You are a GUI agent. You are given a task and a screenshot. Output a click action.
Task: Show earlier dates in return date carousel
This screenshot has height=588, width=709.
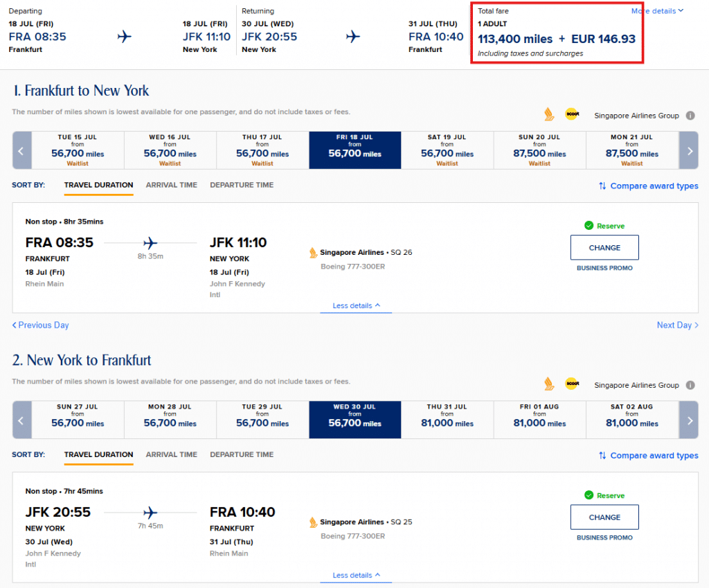21,420
